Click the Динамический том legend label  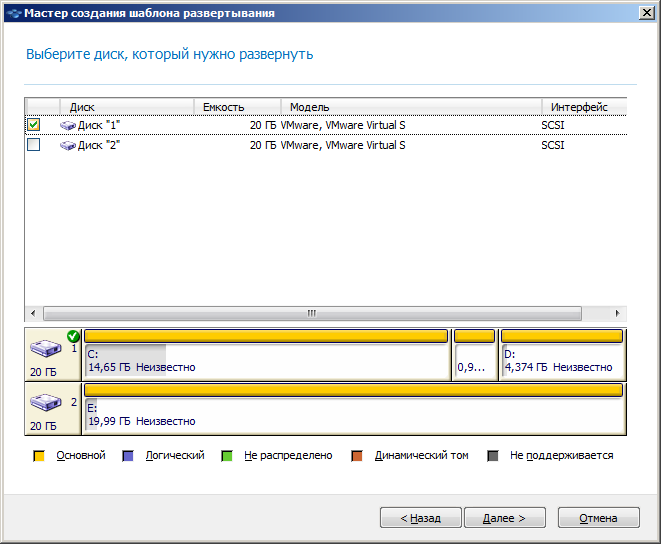point(422,455)
